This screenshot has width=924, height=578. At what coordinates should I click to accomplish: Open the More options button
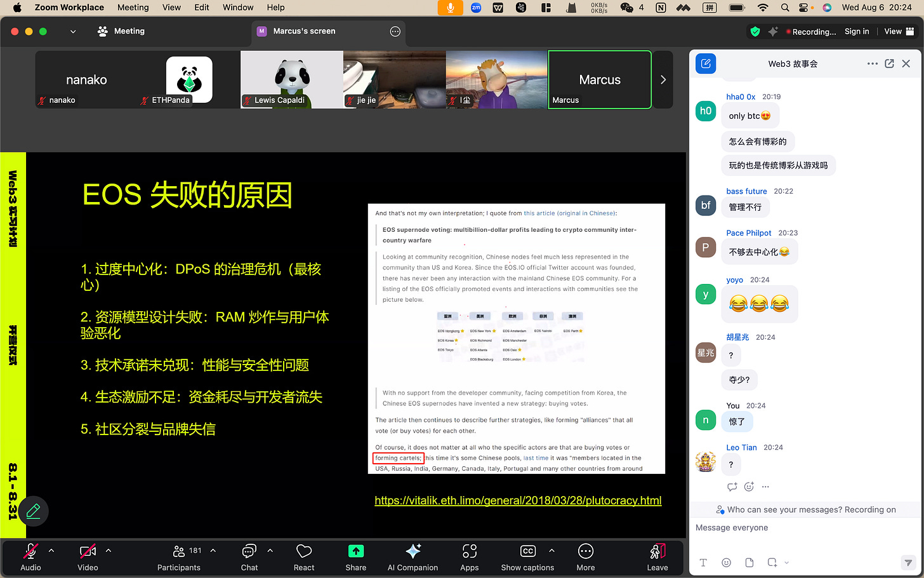[x=586, y=557]
